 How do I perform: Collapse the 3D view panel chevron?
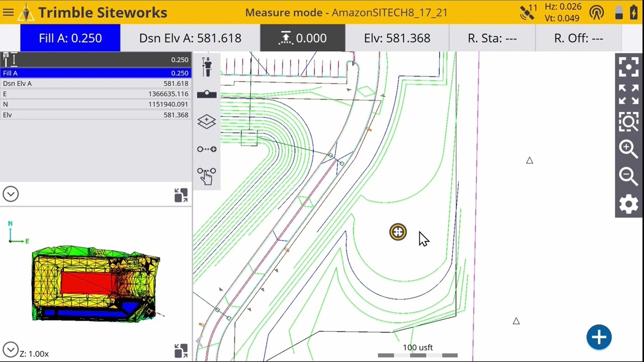point(11,349)
